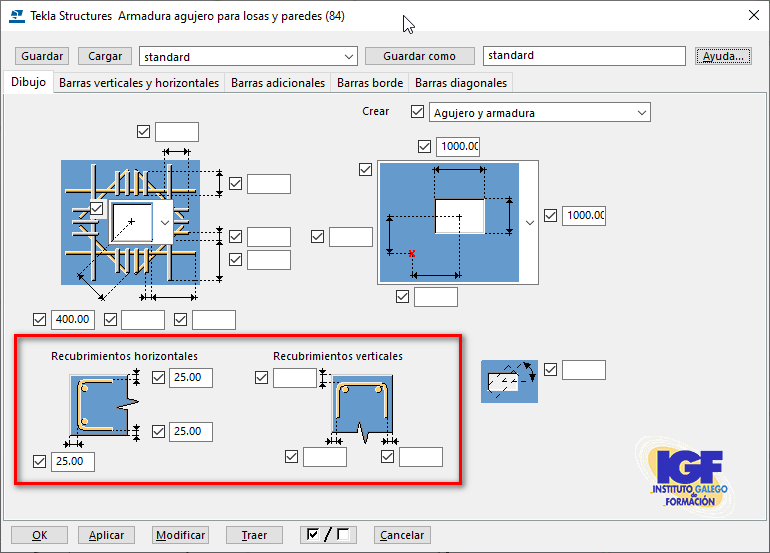Viewport: 770px width, 553px height.
Task: Click the hole position diagram image
Action: [x=447, y=222]
